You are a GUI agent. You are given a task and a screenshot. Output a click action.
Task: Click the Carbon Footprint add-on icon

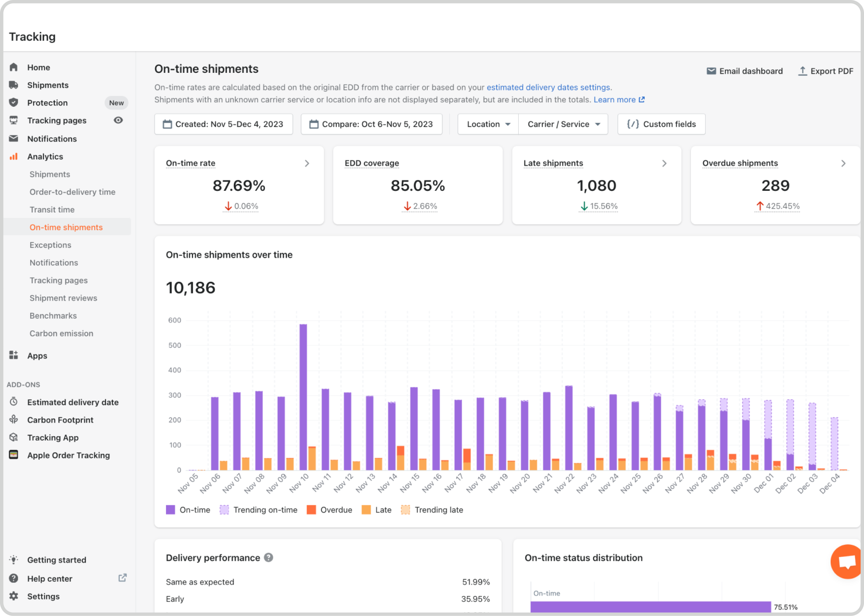pyautogui.click(x=14, y=419)
